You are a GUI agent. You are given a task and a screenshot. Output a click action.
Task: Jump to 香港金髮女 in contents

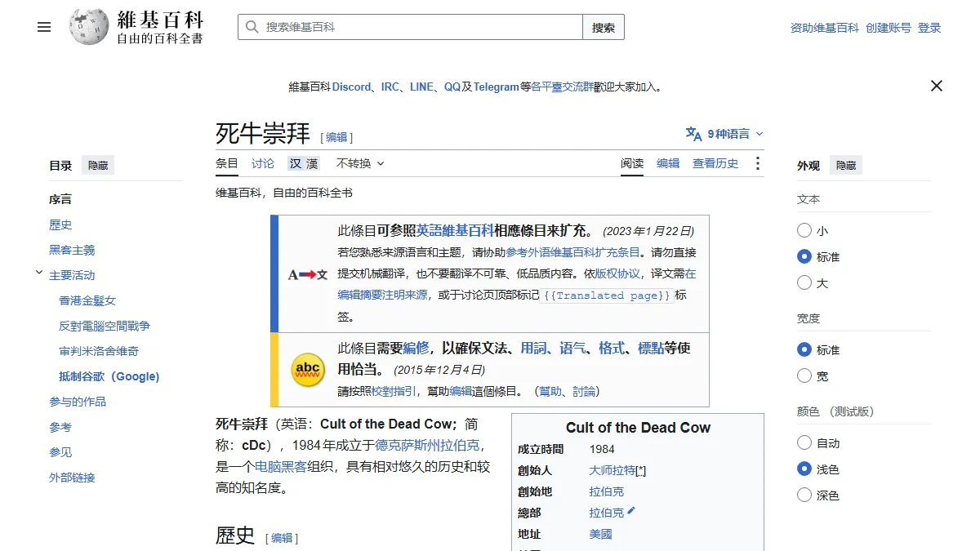87,300
